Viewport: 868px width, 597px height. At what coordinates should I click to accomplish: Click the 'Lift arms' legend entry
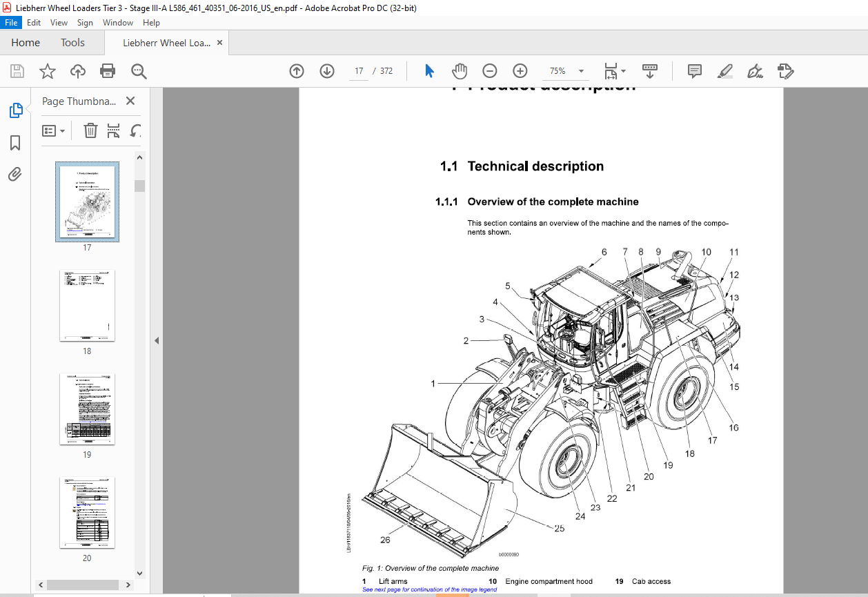(393, 582)
